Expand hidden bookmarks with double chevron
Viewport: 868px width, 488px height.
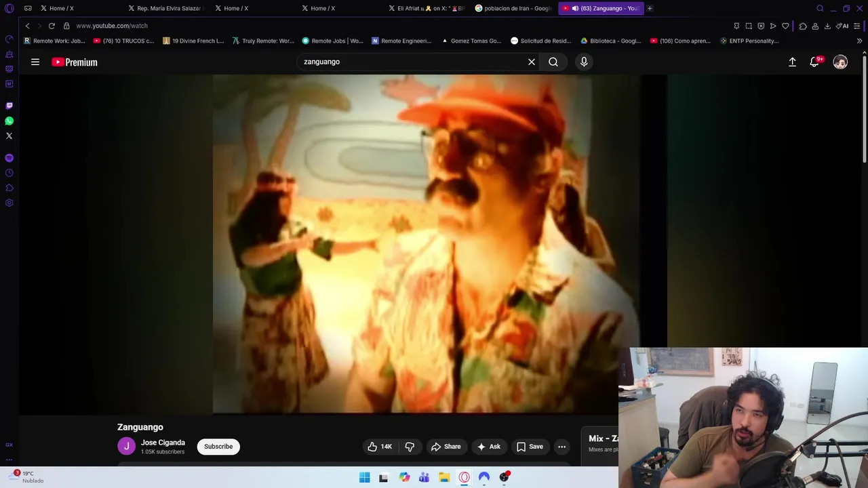click(x=859, y=41)
